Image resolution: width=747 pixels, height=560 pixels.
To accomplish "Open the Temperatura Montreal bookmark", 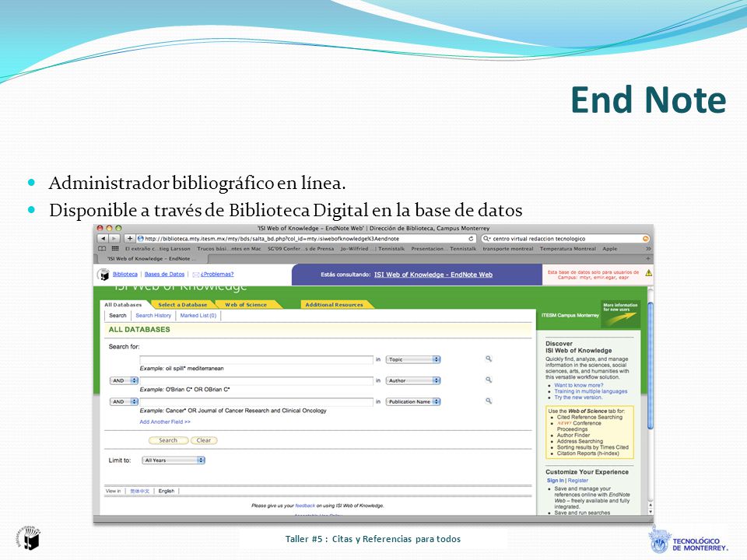I will (568, 249).
